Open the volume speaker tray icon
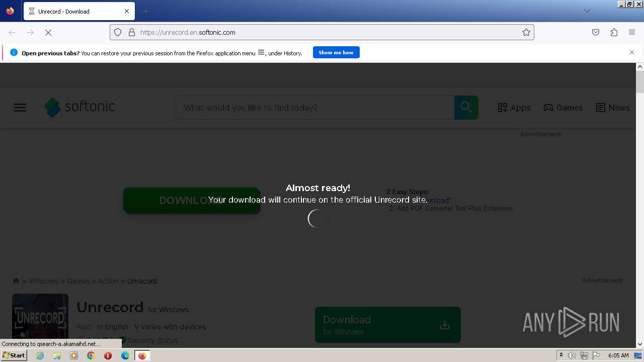Screen dimensions: 644x362 572,355
